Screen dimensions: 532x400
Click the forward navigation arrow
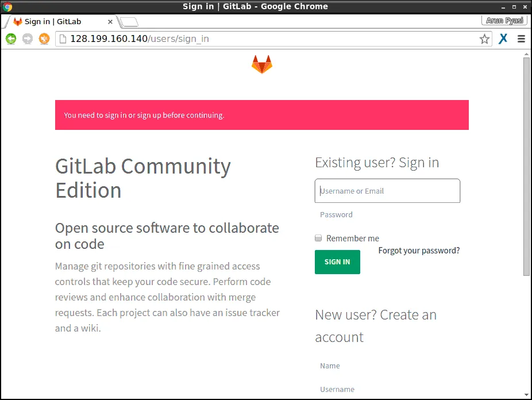pos(27,39)
